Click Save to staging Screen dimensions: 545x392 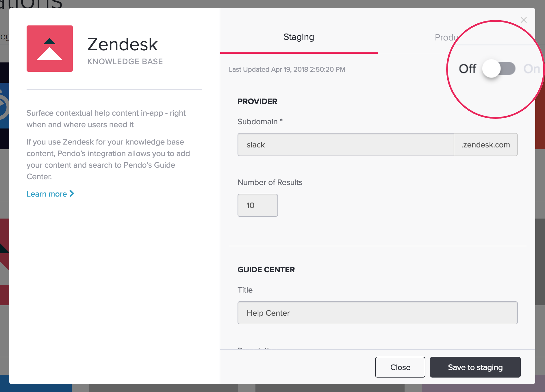[475, 367]
